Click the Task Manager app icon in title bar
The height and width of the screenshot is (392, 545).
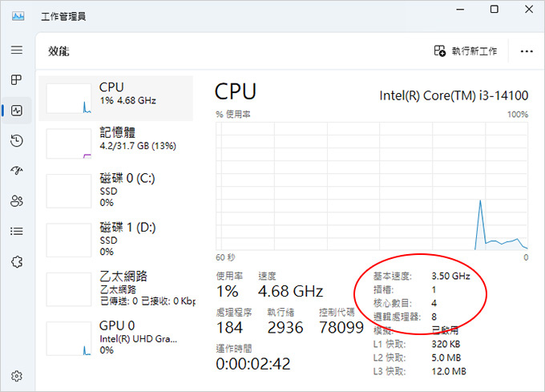(18, 16)
